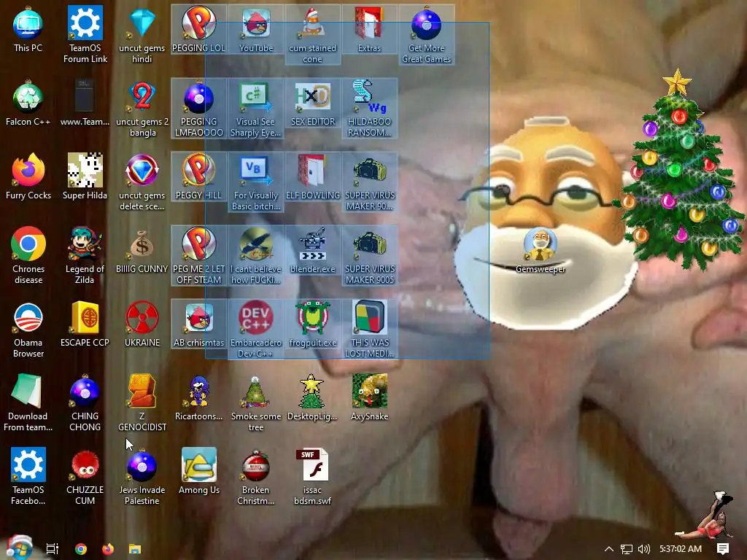747x560 pixels.
Task: Launch the Ricartoons... shortcut
Action: (198, 398)
